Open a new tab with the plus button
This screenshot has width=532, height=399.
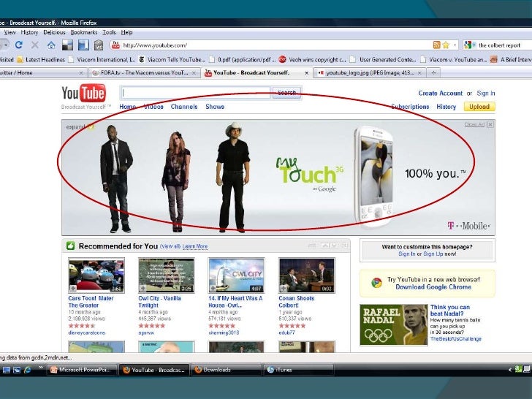(x=433, y=72)
